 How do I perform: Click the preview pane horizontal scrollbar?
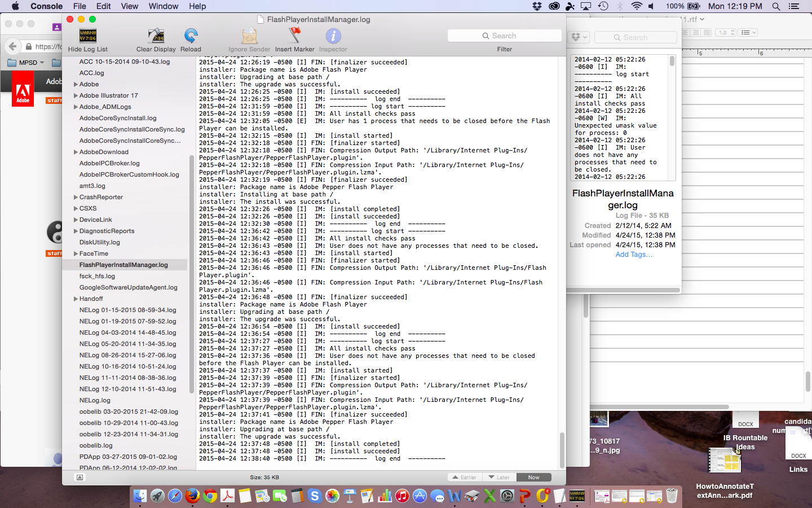click(624, 290)
